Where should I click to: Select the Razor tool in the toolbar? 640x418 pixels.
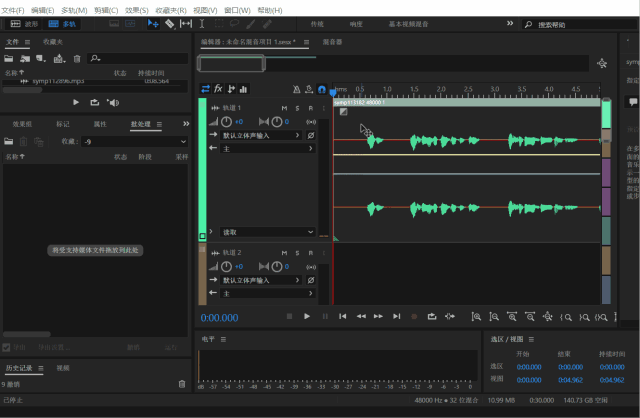[x=170, y=23]
